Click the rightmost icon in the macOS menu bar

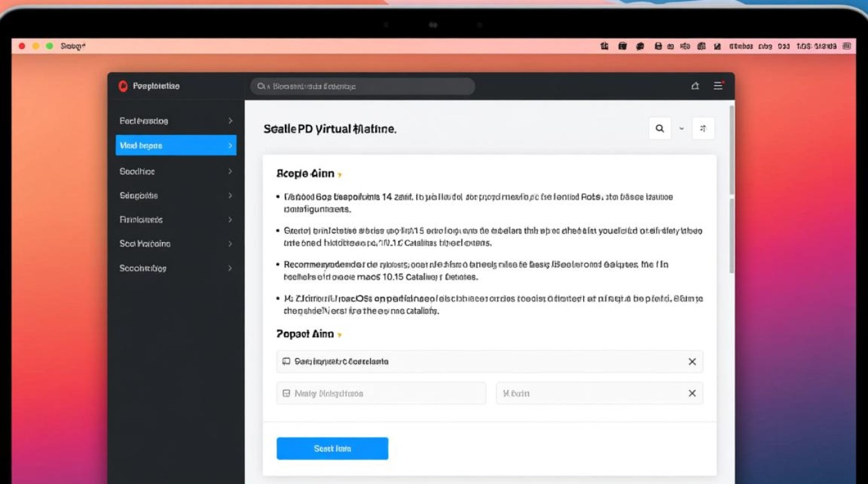coord(847,46)
